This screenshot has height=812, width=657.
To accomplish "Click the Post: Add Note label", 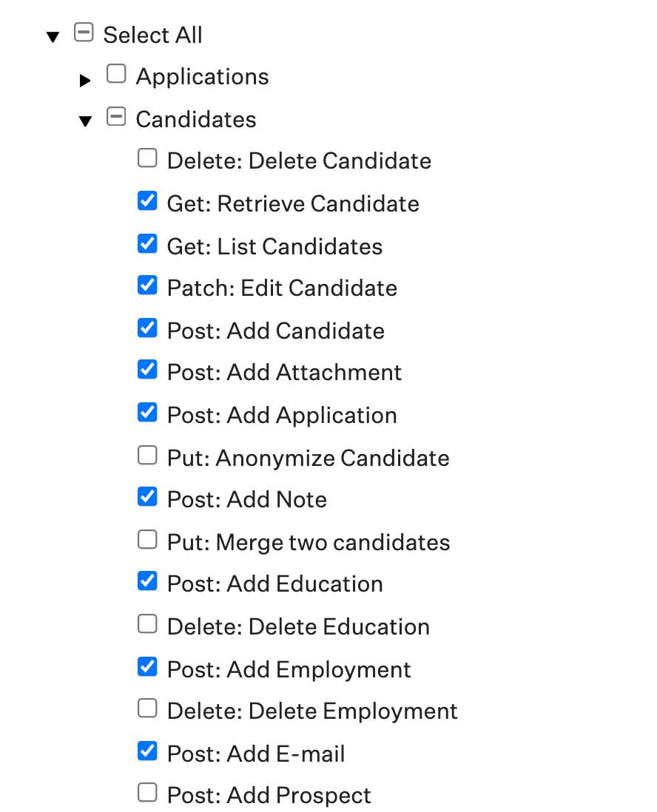I will (x=247, y=500).
